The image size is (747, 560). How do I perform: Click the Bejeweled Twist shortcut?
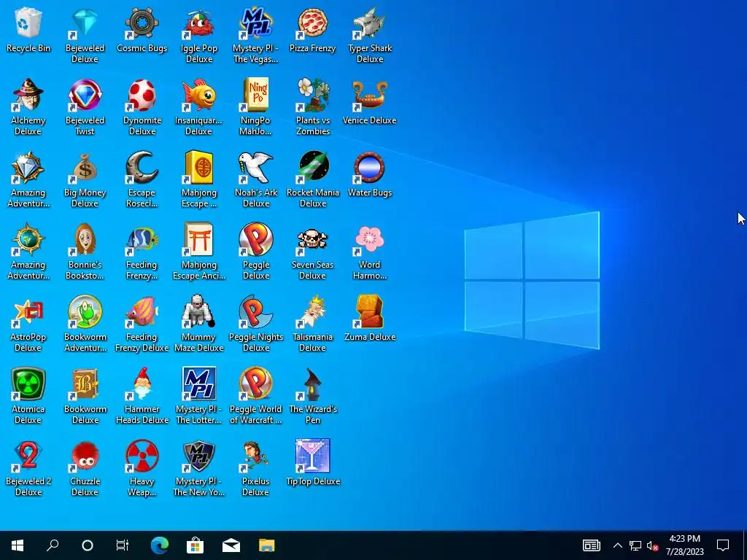pyautogui.click(x=85, y=95)
